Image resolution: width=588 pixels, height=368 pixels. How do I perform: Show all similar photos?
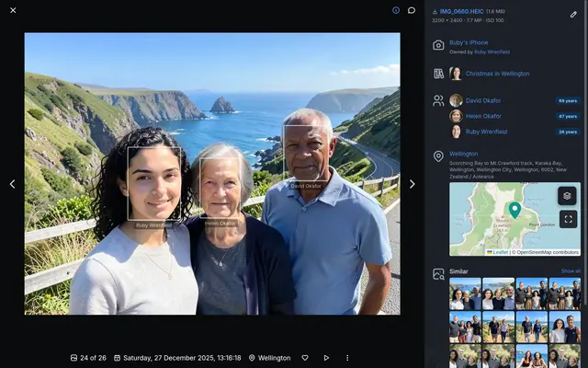(x=571, y=271)
